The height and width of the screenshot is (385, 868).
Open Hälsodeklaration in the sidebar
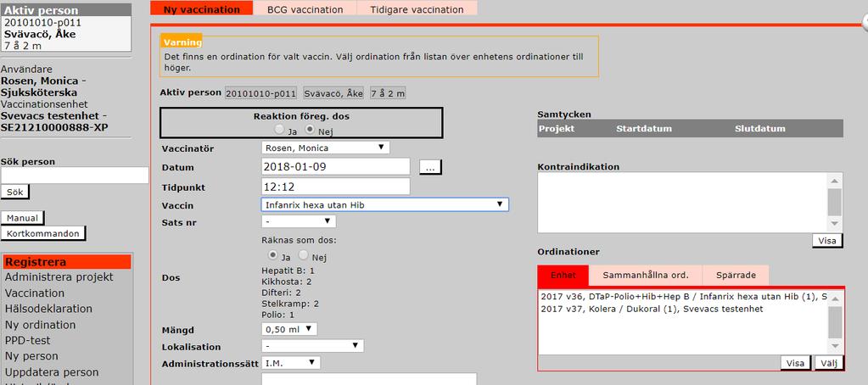pyautogui.click(x=48, y=309)
